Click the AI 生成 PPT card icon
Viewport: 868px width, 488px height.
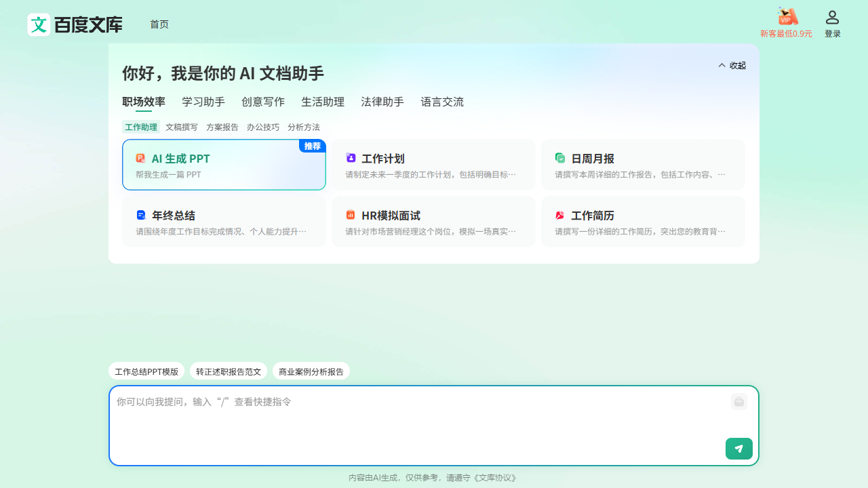click(140, 159)
